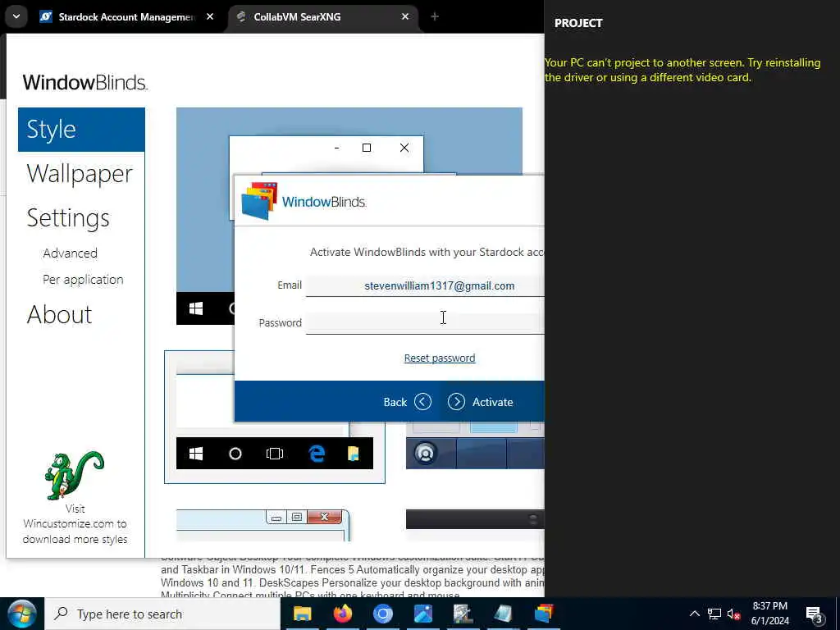Open the clock showing 8:37 PM
840x630 pixels.
[769, 614]
